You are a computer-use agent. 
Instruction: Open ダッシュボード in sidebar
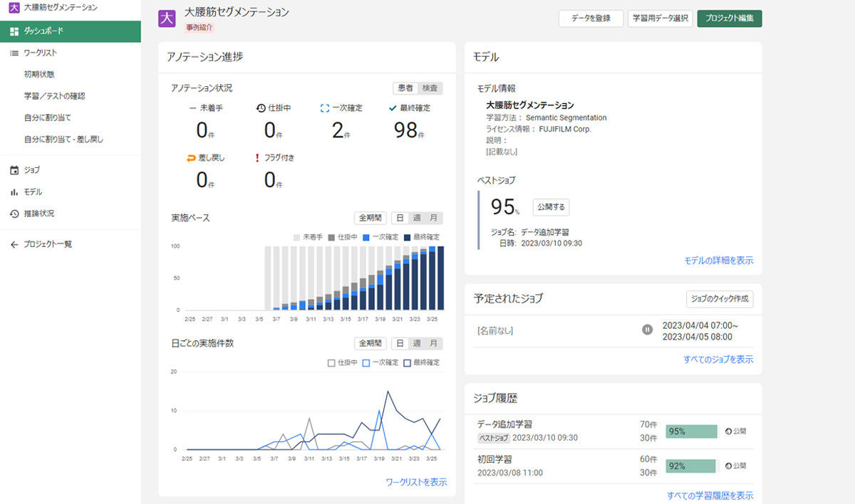pyautogui.click(x=71, y=31)
